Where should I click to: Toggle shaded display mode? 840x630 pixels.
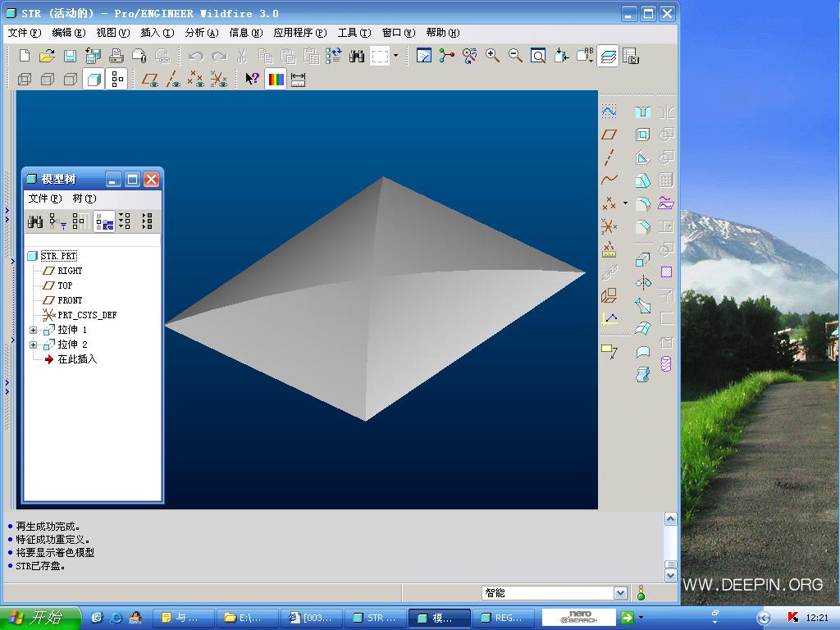click(x=94, y=80)
